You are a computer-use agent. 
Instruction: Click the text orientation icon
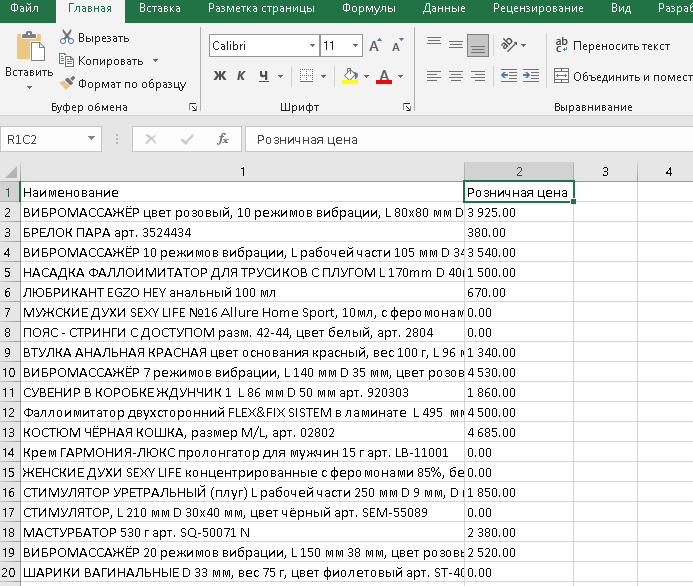508,45
